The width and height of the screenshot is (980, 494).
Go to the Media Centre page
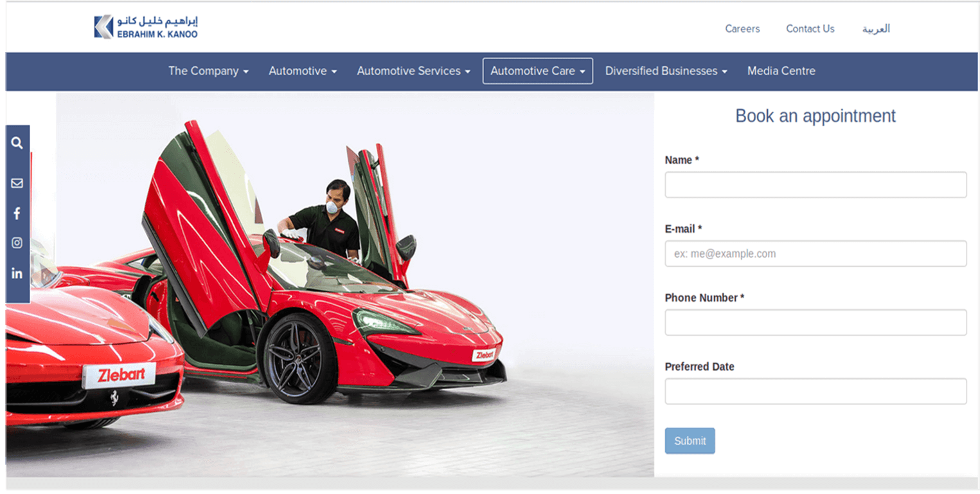point(781,71)
